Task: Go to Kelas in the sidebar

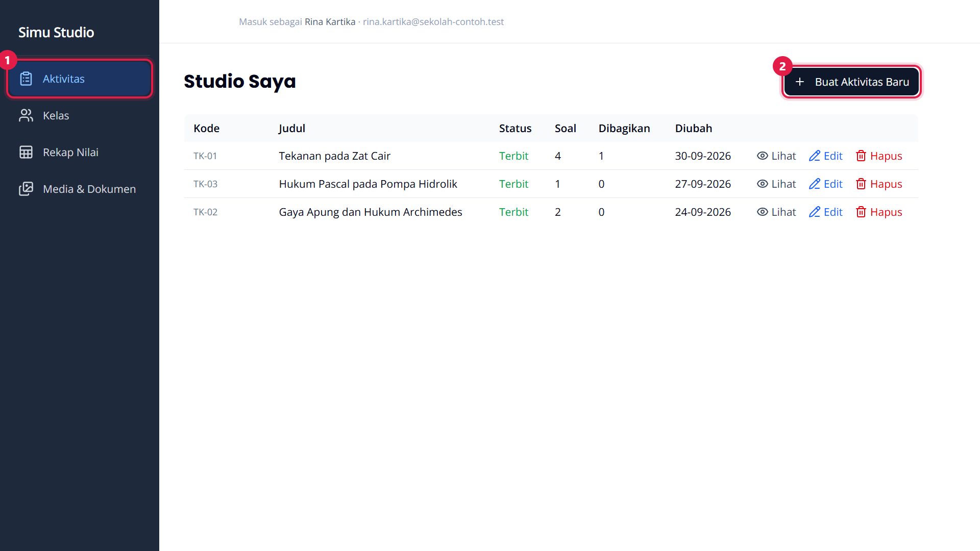Action: click(x=80, y=115)
